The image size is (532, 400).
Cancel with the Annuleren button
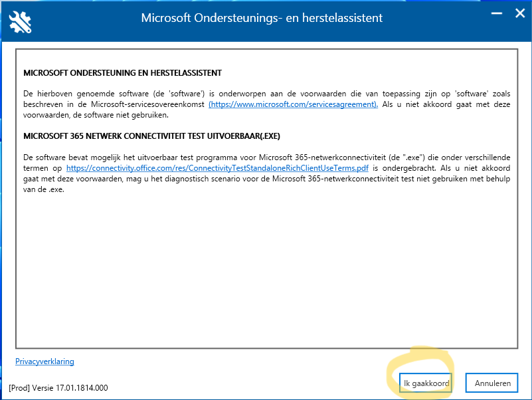click(492, 383)
